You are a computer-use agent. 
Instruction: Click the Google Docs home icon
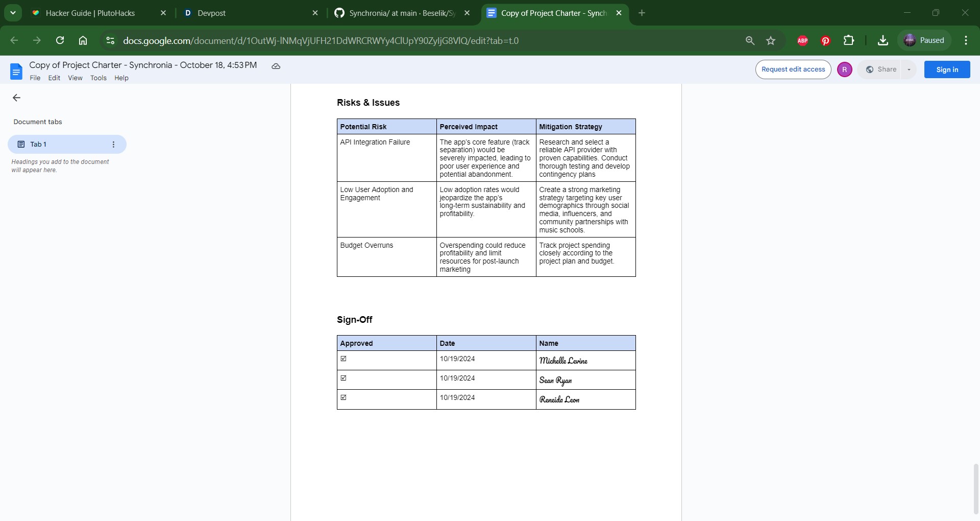[16, 71]
